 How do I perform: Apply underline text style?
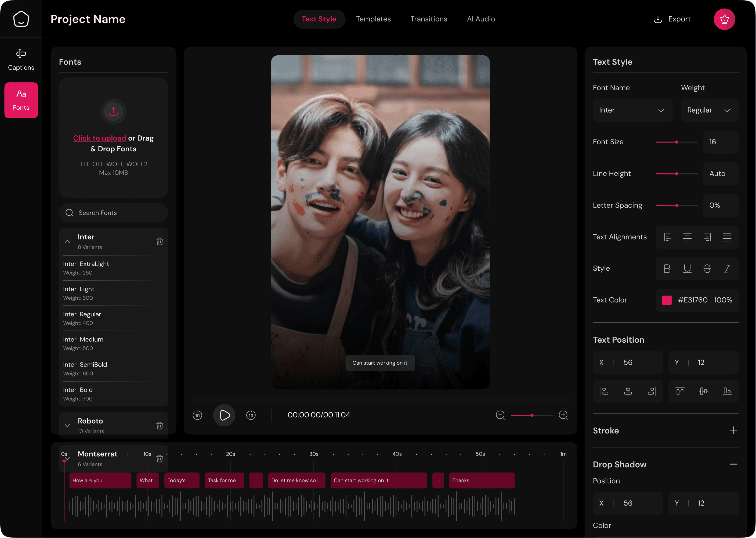tap(688, 269)
